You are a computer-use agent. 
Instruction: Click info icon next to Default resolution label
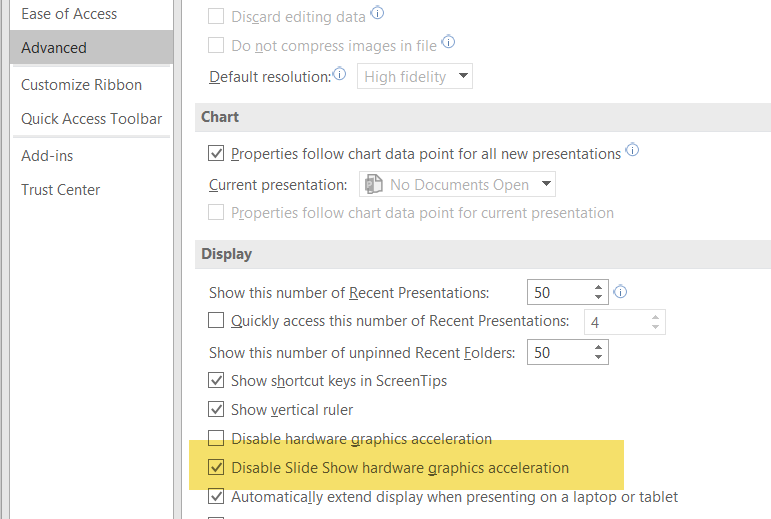point(339,75)
